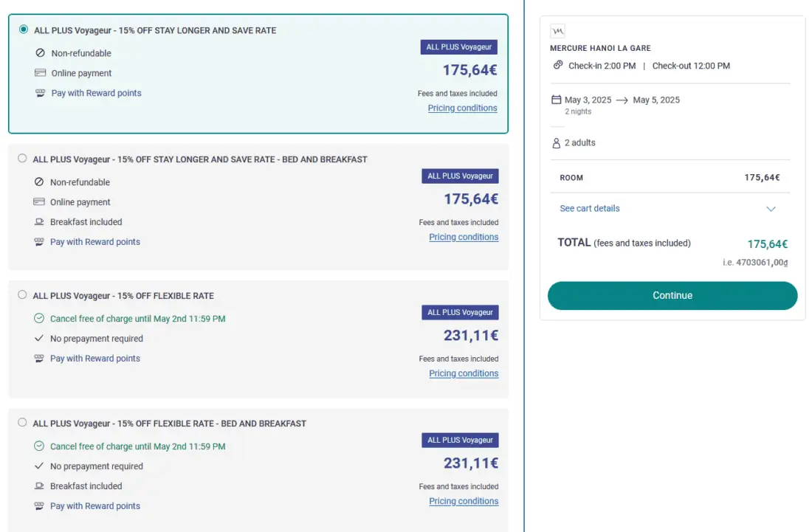This screenshot has width=812, height=532.
Task: Click the Mercure hotel logo icon
Action: [x=557, y=31]
